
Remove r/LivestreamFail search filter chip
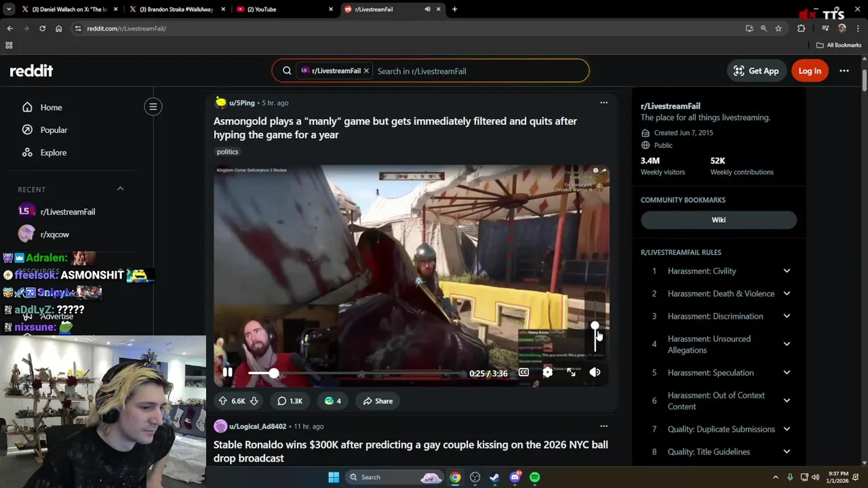coord(366,70)
